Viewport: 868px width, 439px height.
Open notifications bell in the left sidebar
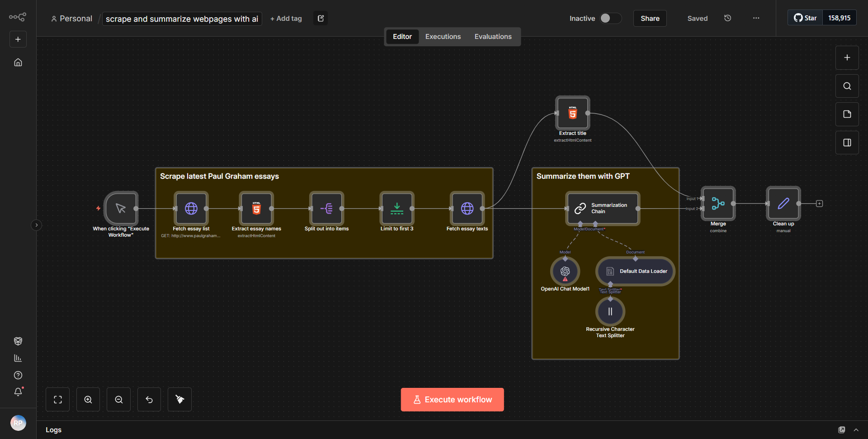coord(18,392)
